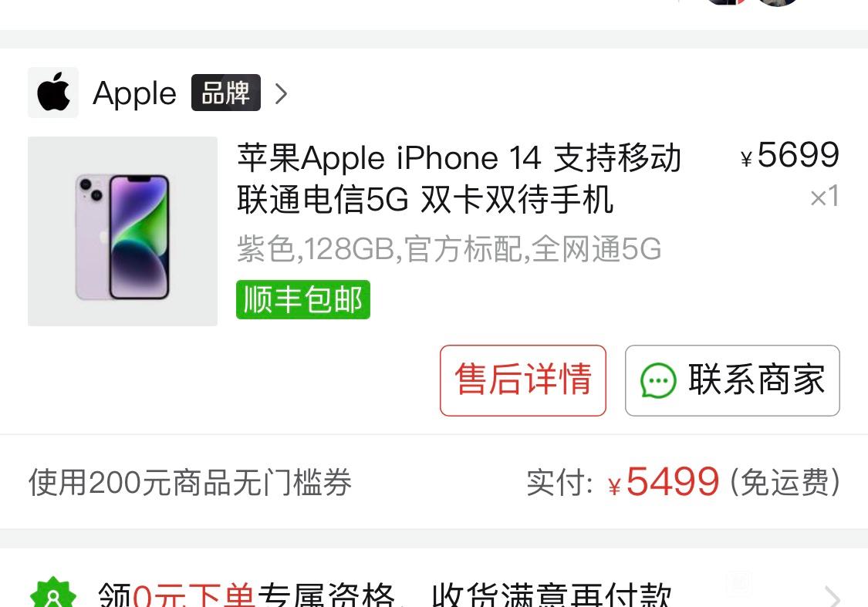Tap the (免运费) free shipping note
868x607 pixels.
coord(785,483)
